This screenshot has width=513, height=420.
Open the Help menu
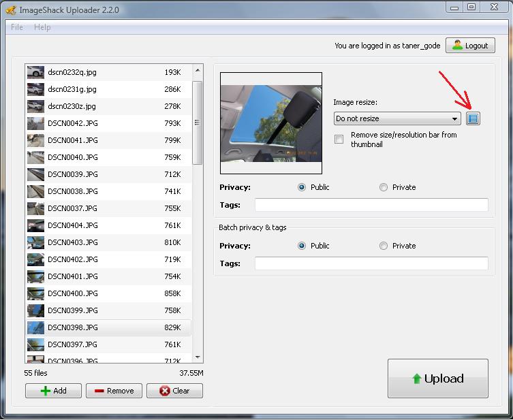tap(42, 27)
